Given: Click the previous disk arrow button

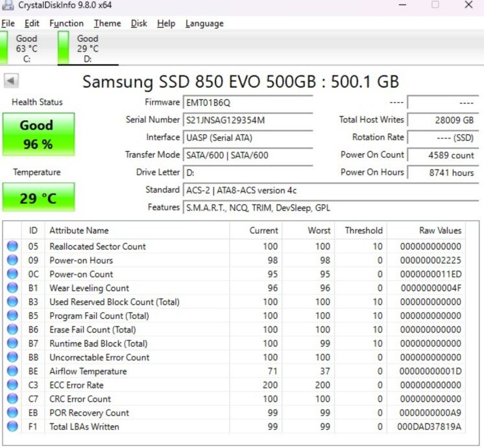Looking at the screenshot, I should [x=12, y=81].
